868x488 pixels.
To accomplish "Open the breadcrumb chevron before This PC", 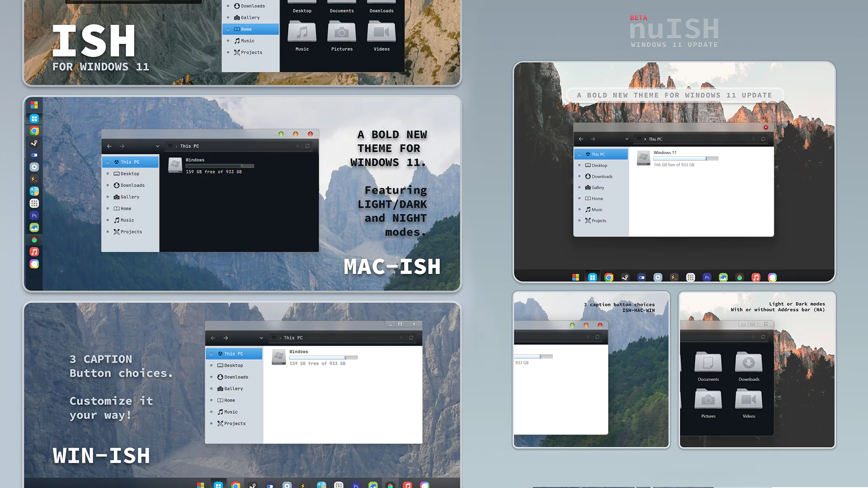I will click(175, 146).
